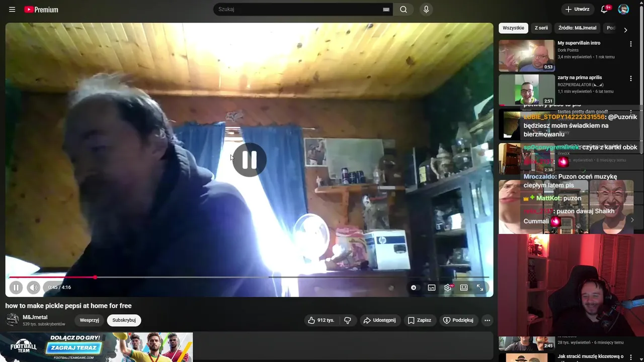
Task: Open M&Jmetal channel name link
Action: pos(35,317)
